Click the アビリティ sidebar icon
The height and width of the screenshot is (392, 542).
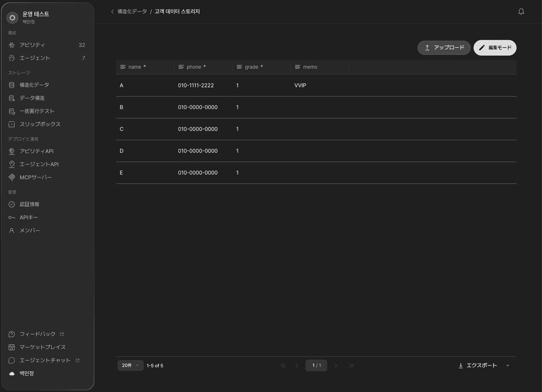click(x=12, y=45)
